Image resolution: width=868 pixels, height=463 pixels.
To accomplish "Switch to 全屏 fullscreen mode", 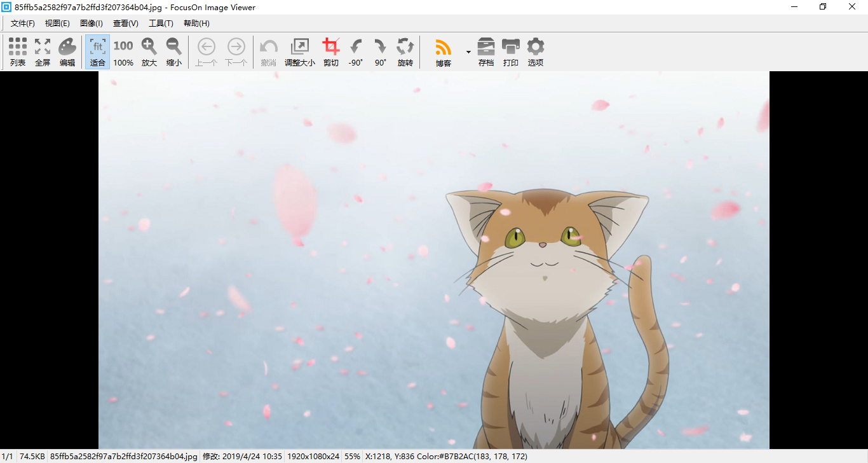I will 43,52.
